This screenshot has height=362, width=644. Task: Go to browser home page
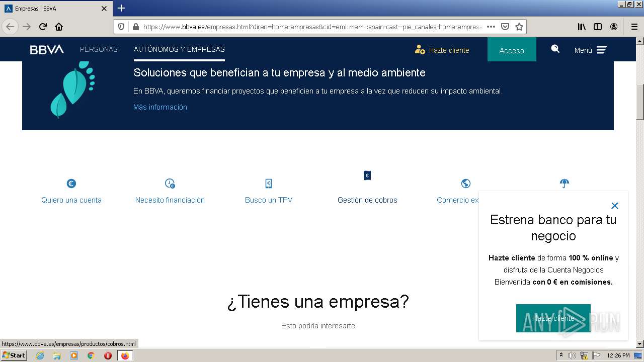click(59, 27)
